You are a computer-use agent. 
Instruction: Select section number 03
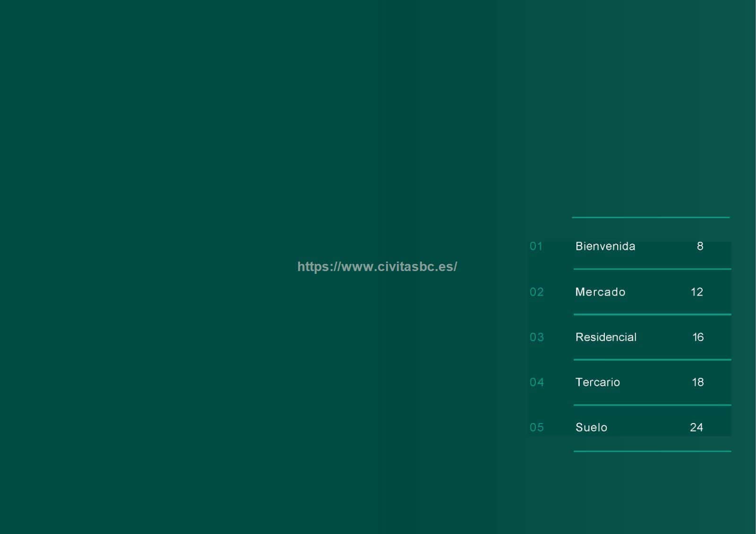click(x=536, y=337)
